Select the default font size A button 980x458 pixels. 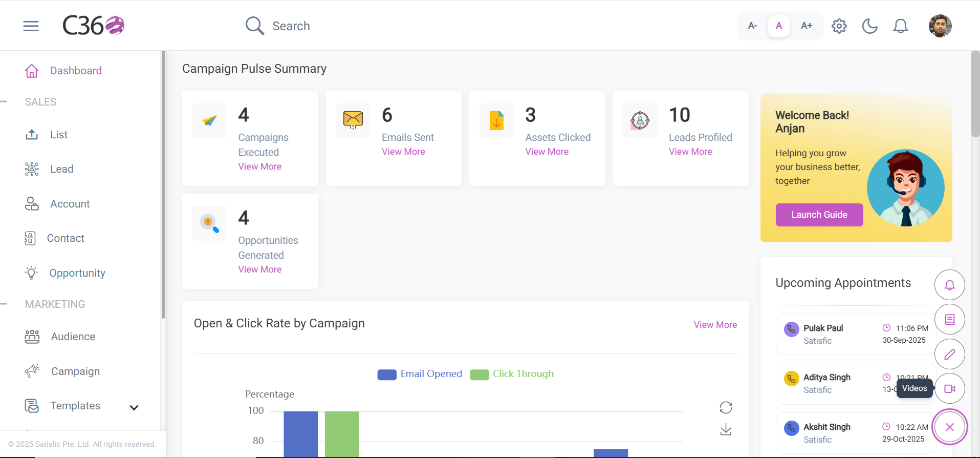click(x=779, y=26)
